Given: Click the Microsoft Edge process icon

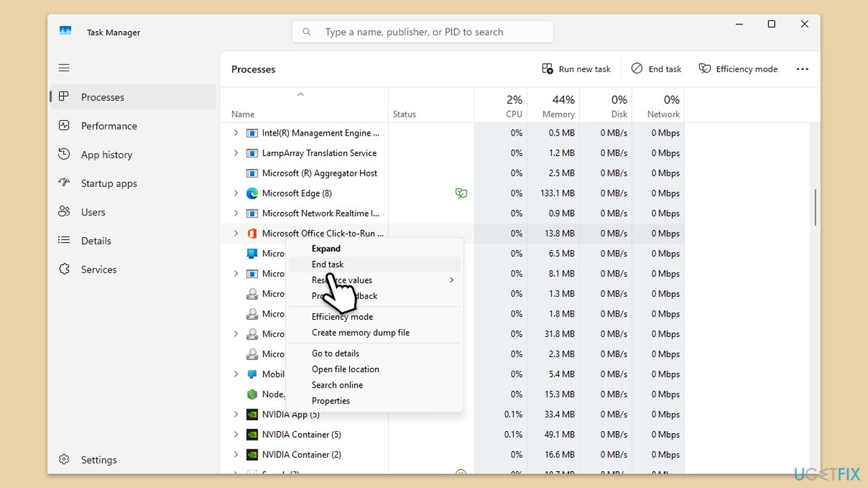Looking at the screenshot, I should tap(252, 193).
